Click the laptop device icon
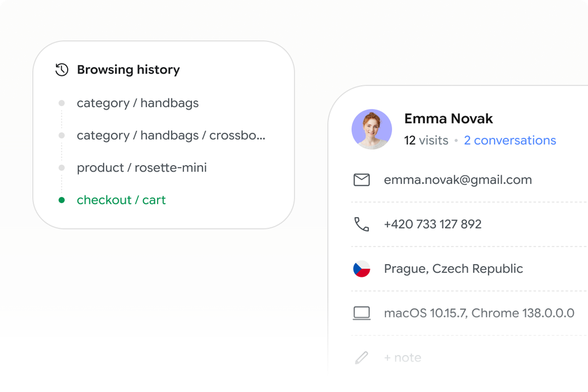The width and height of the screenshot is (588, 392). (361, 313)
